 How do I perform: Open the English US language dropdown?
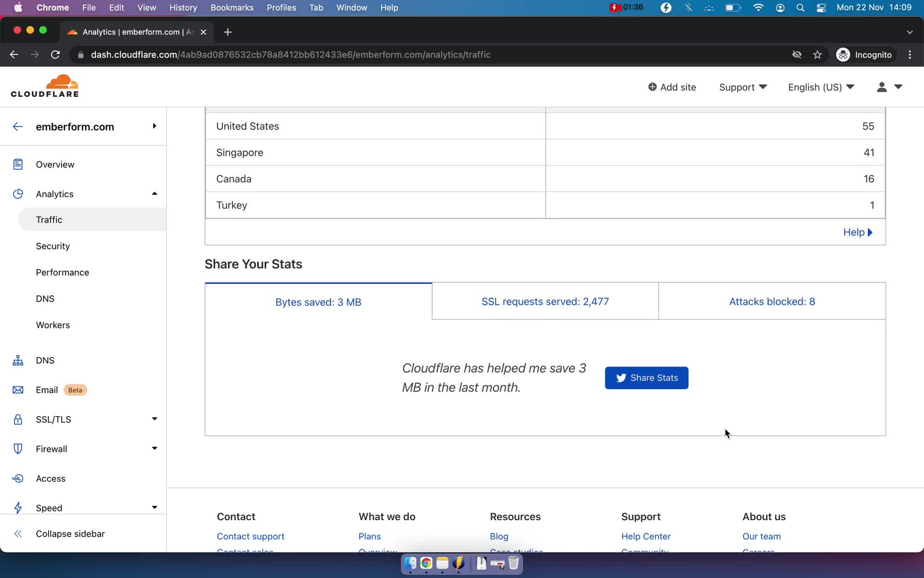(820, 87)
